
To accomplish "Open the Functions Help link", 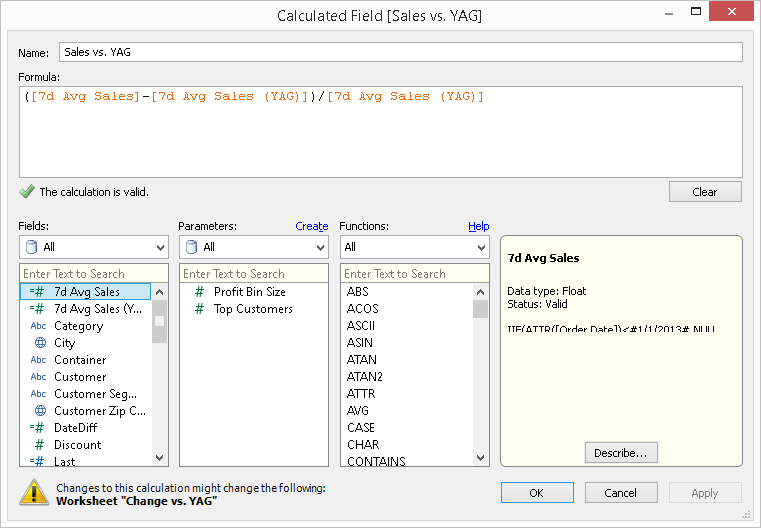I will (x=478, y=226).
